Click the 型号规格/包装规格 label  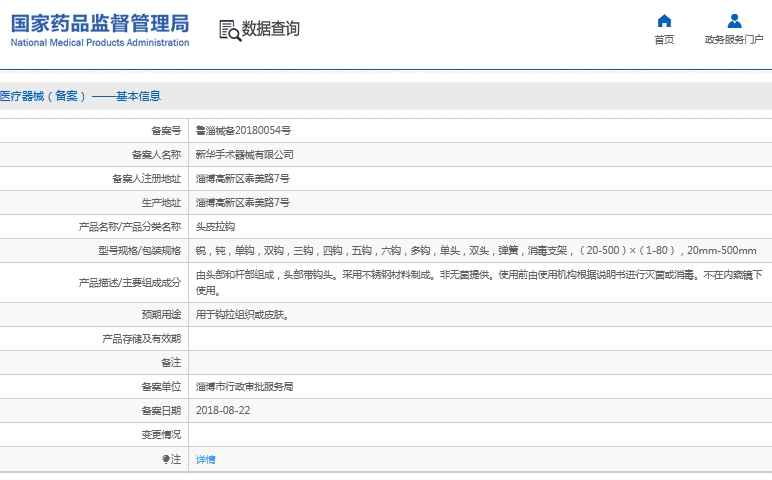point(139,251)
